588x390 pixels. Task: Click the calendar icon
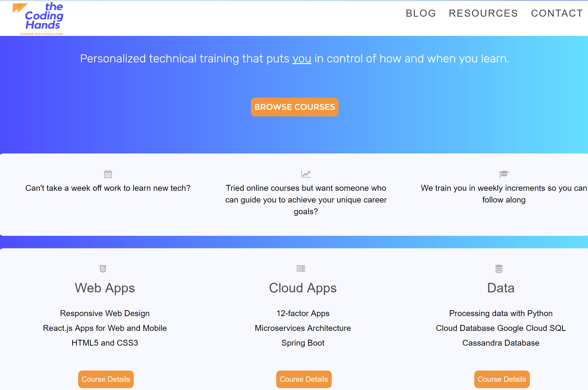click(108, 174)
